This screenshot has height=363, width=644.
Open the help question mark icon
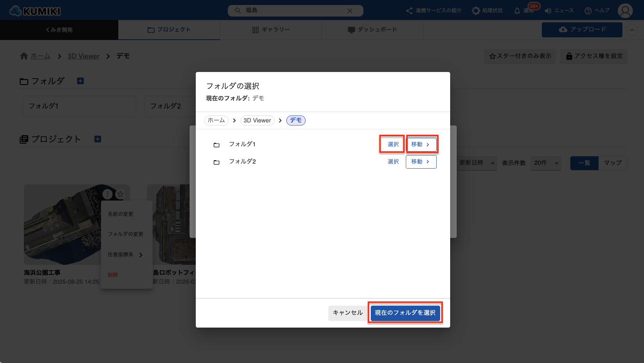[x=588, y=11]
